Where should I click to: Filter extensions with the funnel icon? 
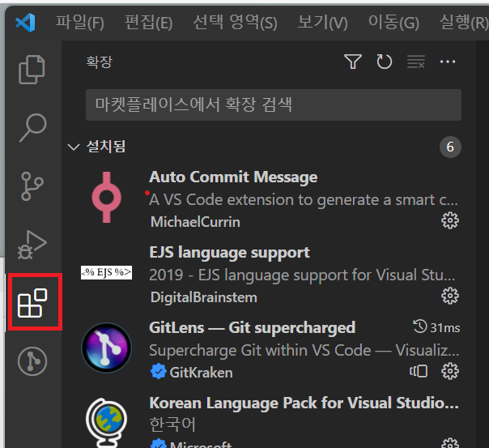click(x=353, y=62)
